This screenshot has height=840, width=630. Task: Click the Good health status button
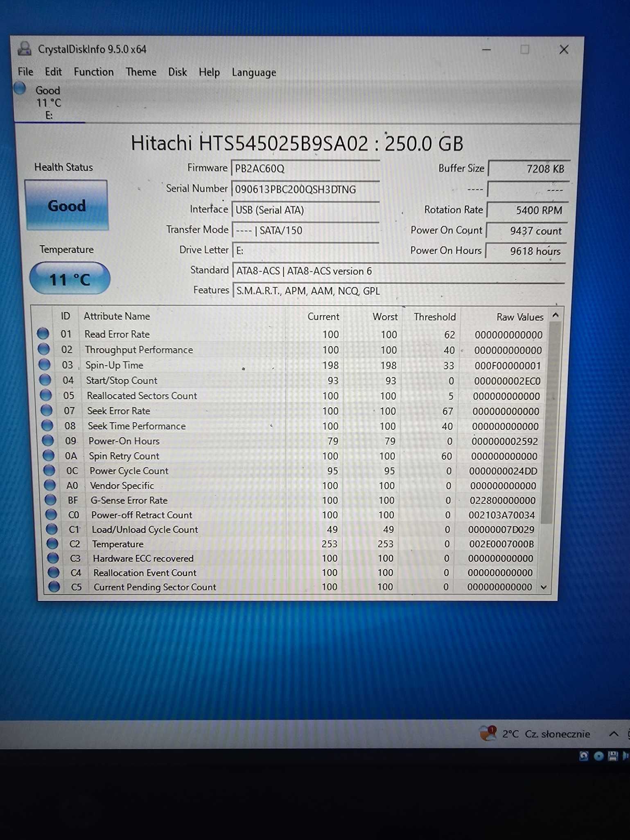point(67,205)
